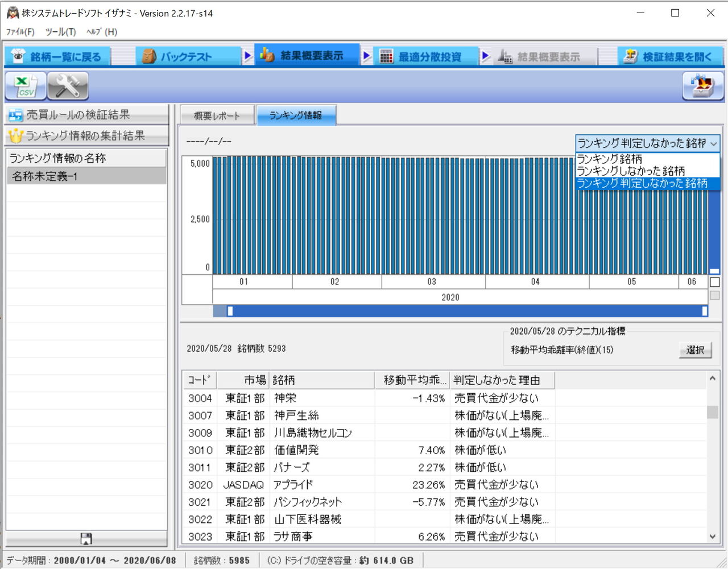Open settings via the wrench and hammer icon
This screenshot has height=569, width=728.
[68, 86]
